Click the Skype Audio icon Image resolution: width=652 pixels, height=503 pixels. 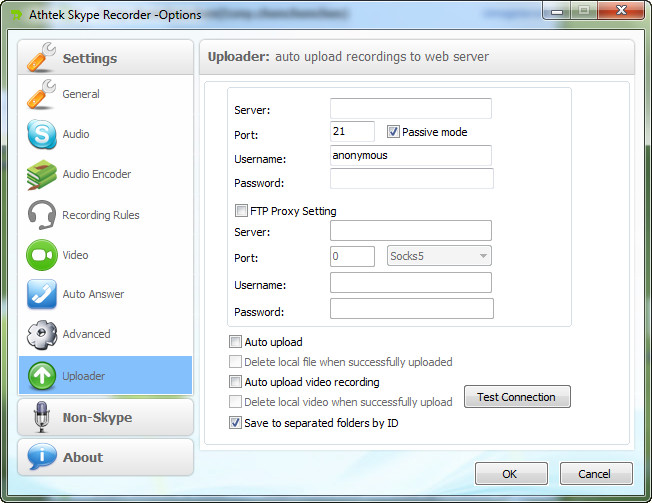point(42,134)
